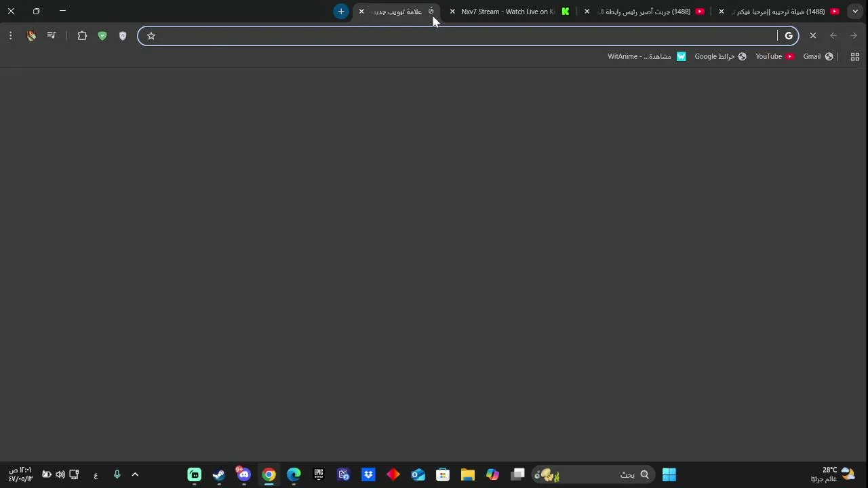This screenshot has width=868, height=488.
Task: Click the taskbar search box بحث
Action: (593, 474)
